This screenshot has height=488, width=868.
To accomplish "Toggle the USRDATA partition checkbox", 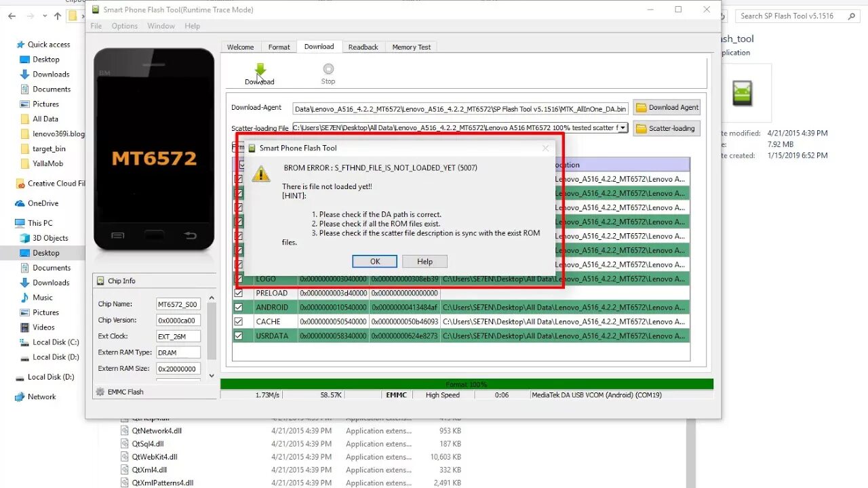I will coord(239,335).
